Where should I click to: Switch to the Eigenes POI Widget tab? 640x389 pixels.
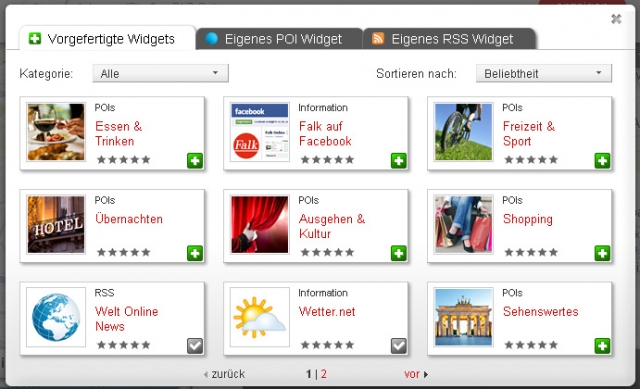279,39
